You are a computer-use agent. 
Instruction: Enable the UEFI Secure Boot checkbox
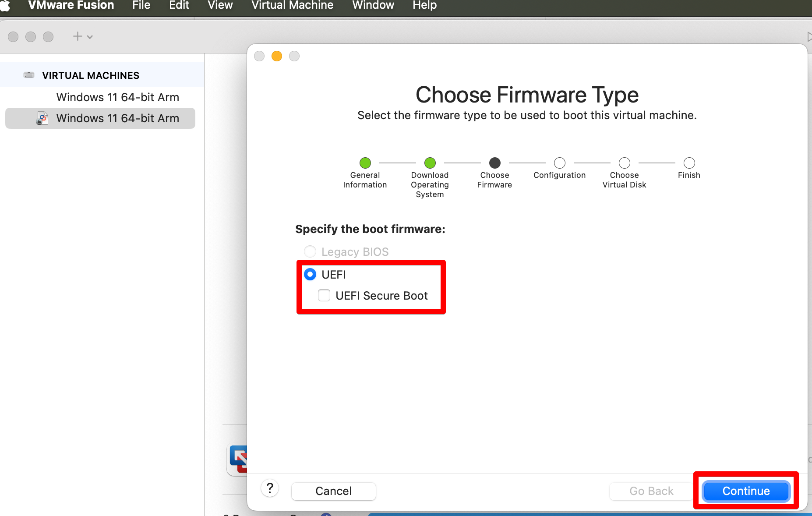324,295
